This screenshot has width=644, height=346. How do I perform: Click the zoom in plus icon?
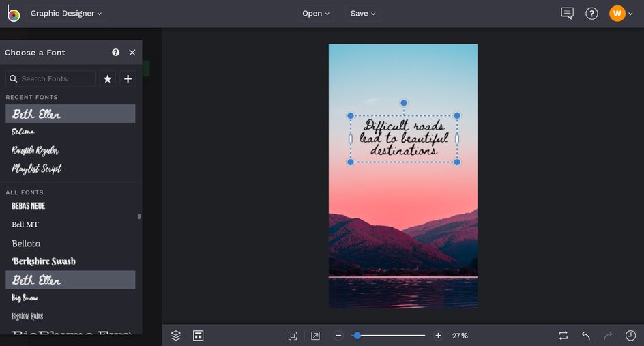pyautogui.click(x=438, y=336)
